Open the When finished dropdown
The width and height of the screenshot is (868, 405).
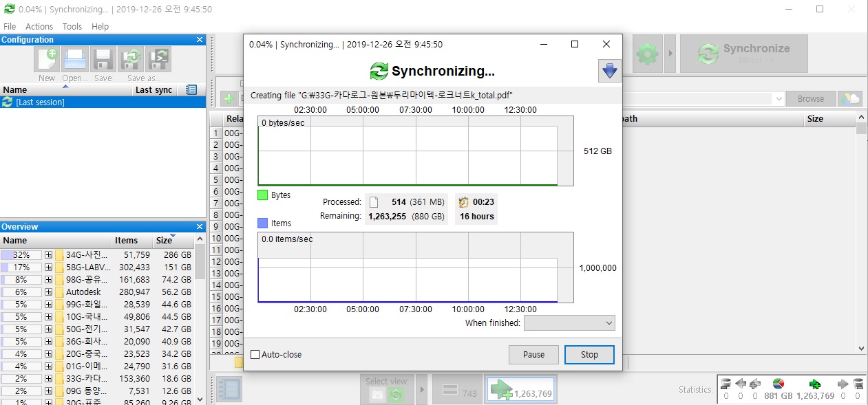tap(569, 323)
